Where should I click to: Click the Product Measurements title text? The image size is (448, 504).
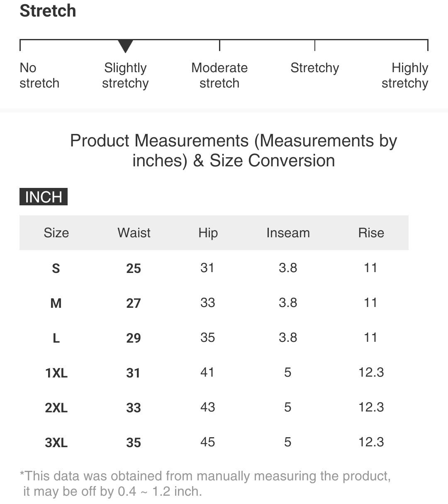coord(234,151)
